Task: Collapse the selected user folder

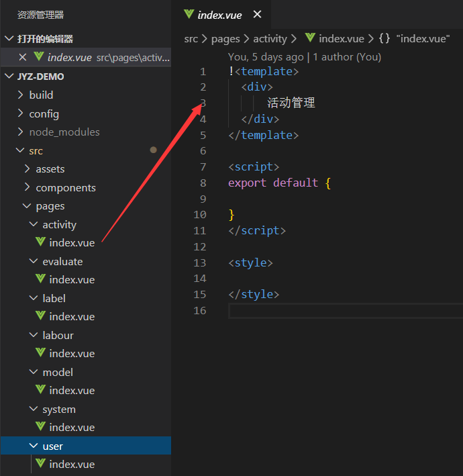Action: [34, 446]
